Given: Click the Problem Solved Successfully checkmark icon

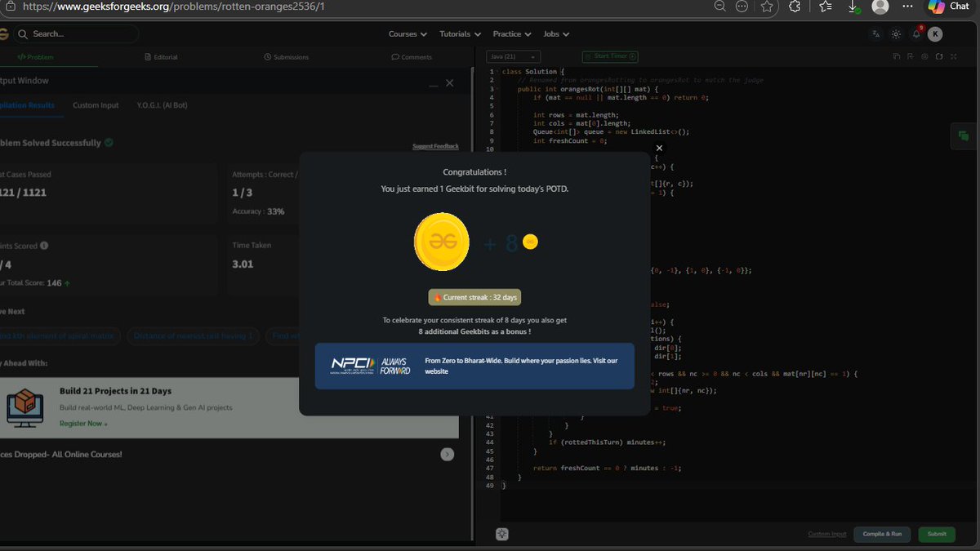Looking at the screenshot, I should click(x=109, y=143).
